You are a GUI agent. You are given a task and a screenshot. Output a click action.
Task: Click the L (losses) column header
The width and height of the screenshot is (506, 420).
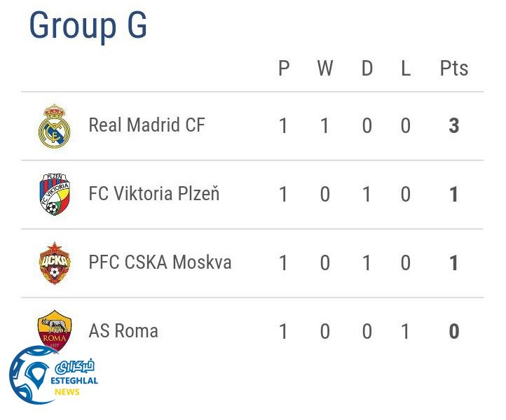[405, 69]
